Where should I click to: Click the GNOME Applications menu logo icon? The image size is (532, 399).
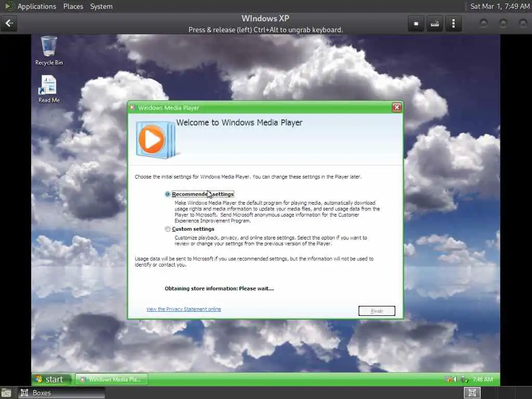pyautogui.click(x=10, y=6)
